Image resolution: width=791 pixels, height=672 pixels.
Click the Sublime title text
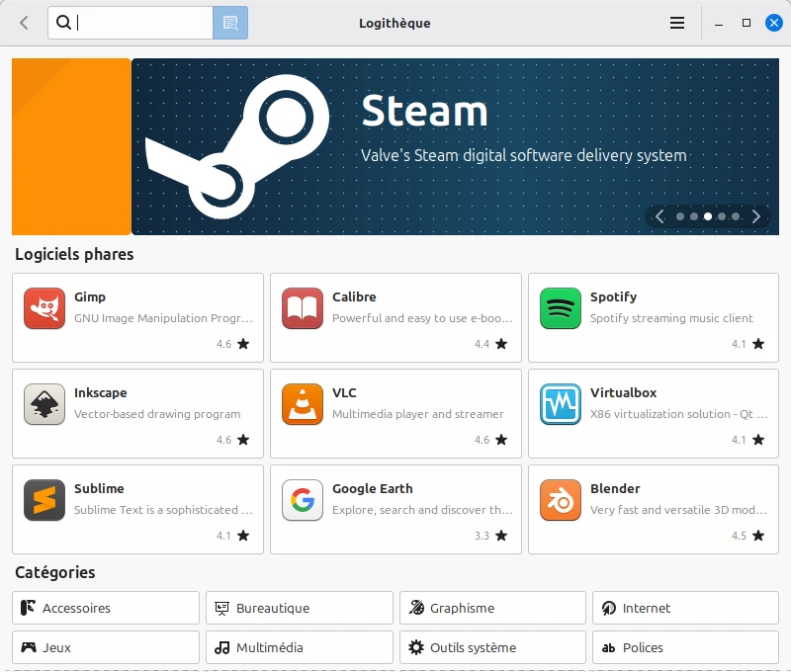pyautogui.click(x=99, y=488)
